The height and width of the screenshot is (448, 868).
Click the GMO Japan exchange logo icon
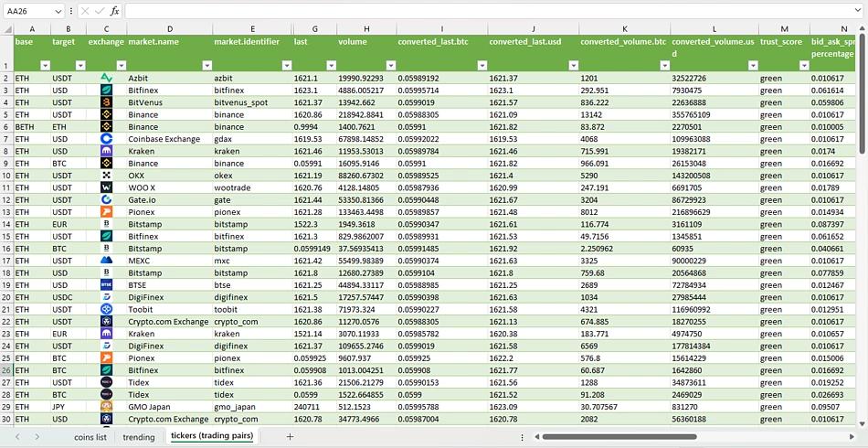coord(106,407)
